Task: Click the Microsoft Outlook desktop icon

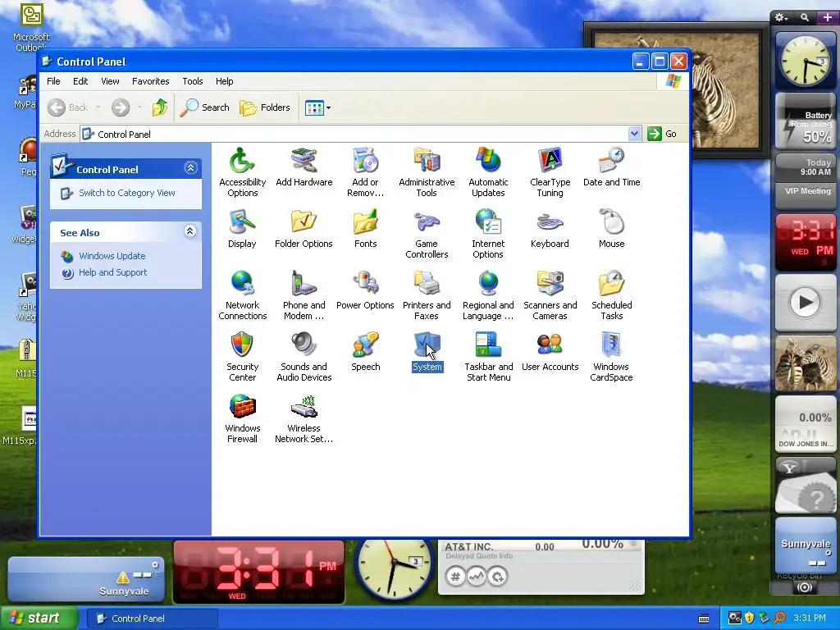Action: 31,28
